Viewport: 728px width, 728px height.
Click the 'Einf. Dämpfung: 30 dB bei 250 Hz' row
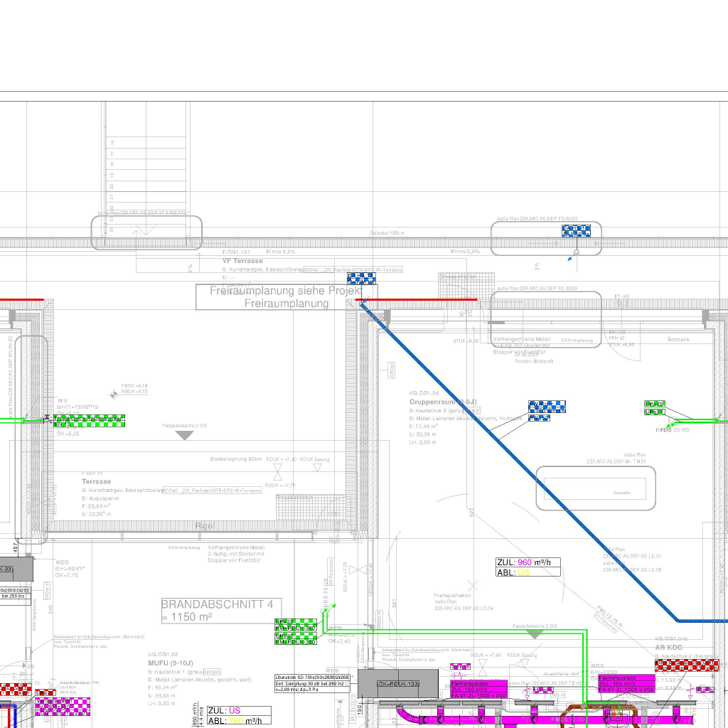point(312,683)
